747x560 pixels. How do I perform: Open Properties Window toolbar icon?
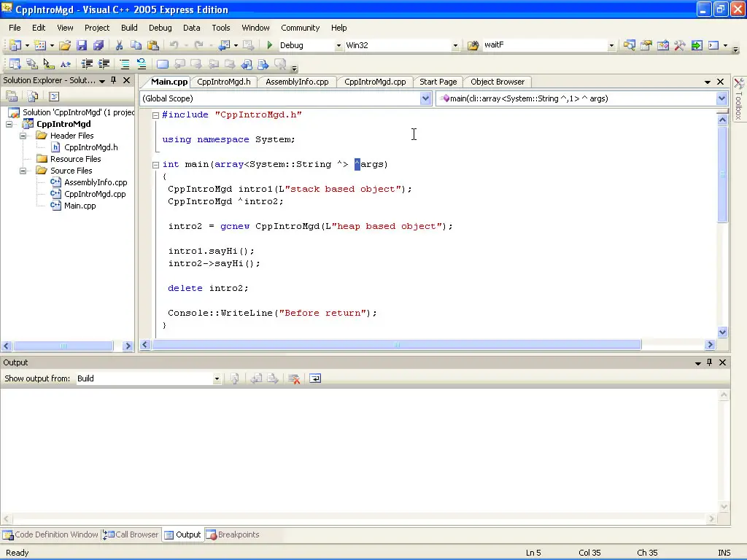pos(646,45)
